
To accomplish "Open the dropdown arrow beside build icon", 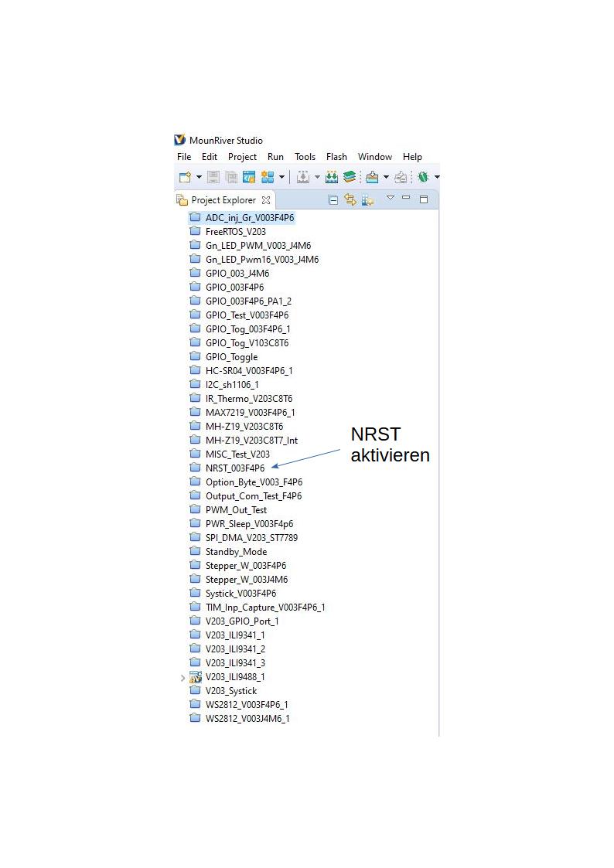I will pos(317,177).
